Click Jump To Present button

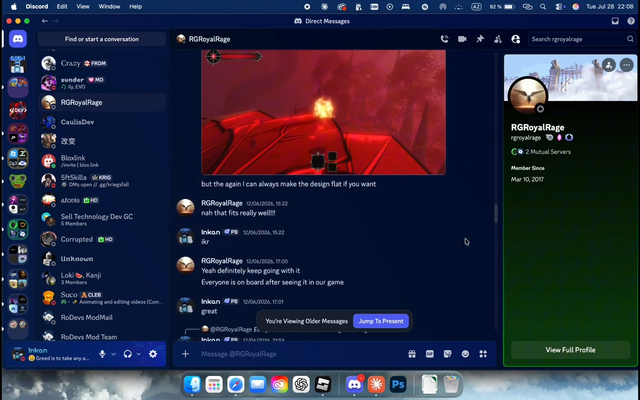point(381,321)
